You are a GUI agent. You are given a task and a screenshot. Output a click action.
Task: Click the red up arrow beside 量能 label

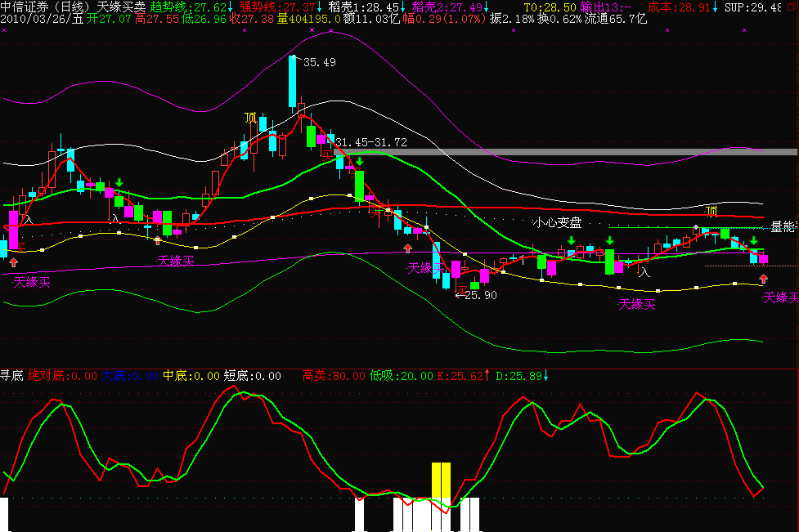[x=763, y=279]
